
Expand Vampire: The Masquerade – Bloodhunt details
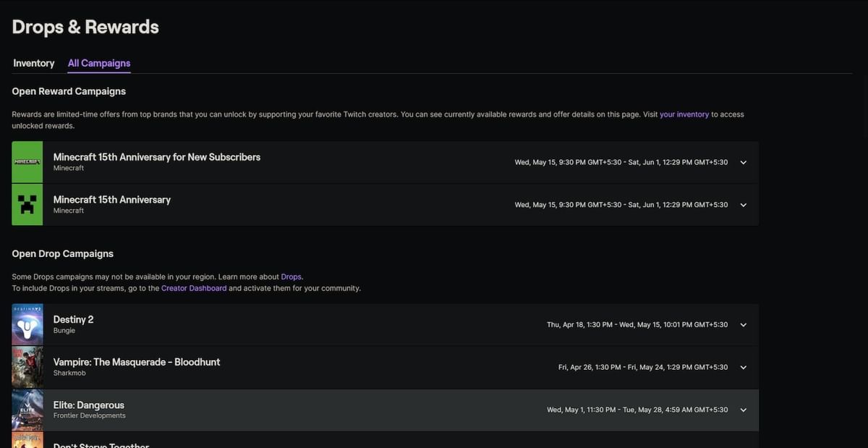[x=743, y=367]
